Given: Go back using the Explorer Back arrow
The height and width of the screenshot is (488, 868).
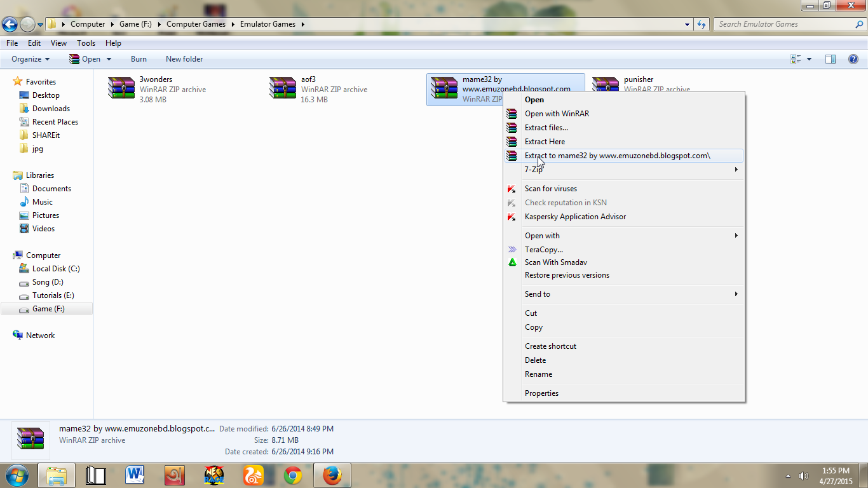Looking at the screenshot, I should (x=10, y=24).
